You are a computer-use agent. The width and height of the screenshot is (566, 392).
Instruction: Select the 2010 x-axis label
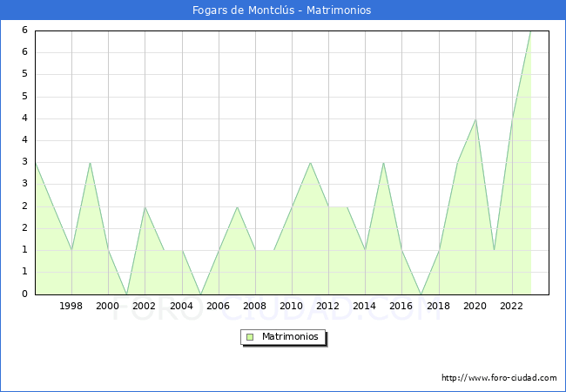pyautogui.click(x=292, y=306)
